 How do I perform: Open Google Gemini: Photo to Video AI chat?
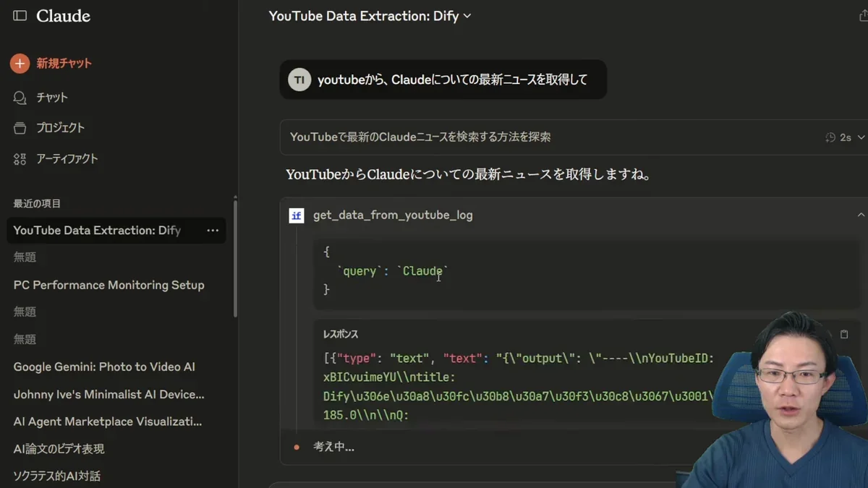104,367
